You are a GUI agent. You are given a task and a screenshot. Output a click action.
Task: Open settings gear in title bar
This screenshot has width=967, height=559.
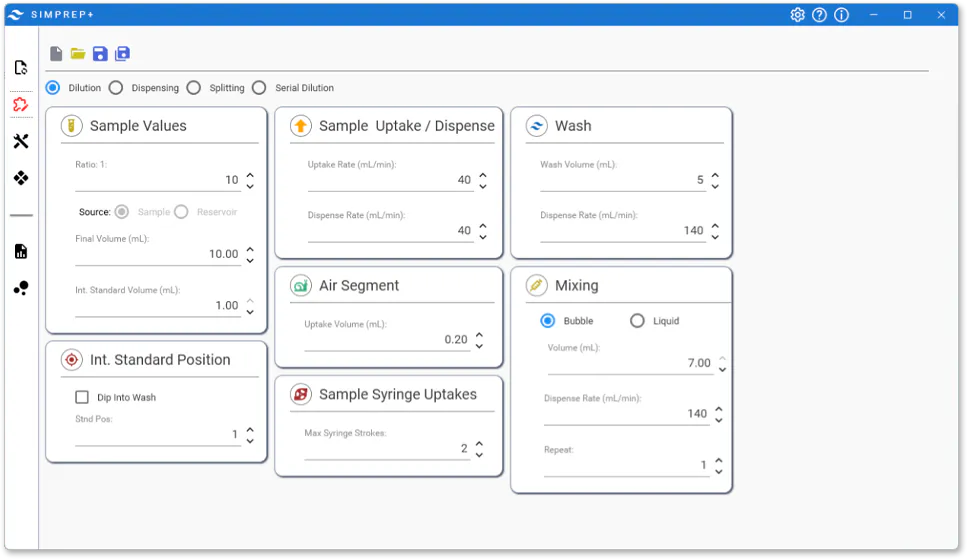[797, 15]
